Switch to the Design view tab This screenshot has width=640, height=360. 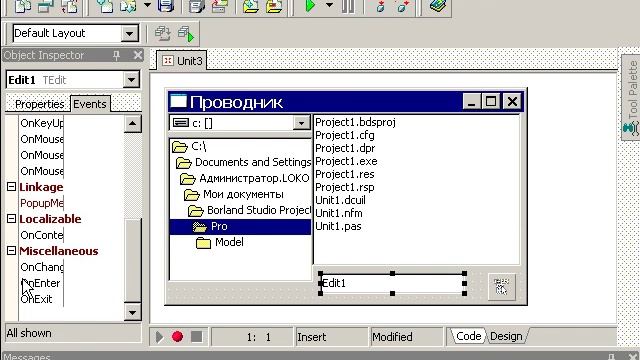tap(506, 336)
